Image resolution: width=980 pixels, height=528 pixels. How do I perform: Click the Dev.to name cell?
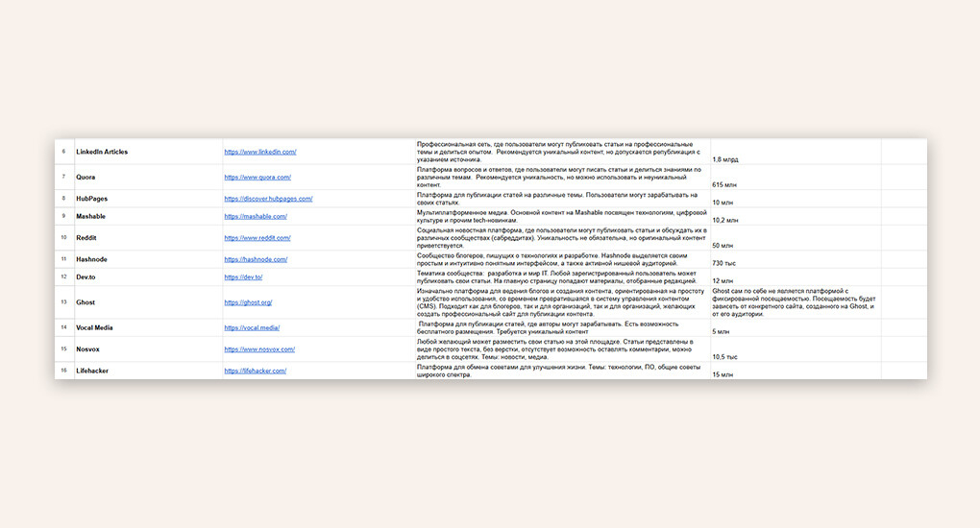148,276
